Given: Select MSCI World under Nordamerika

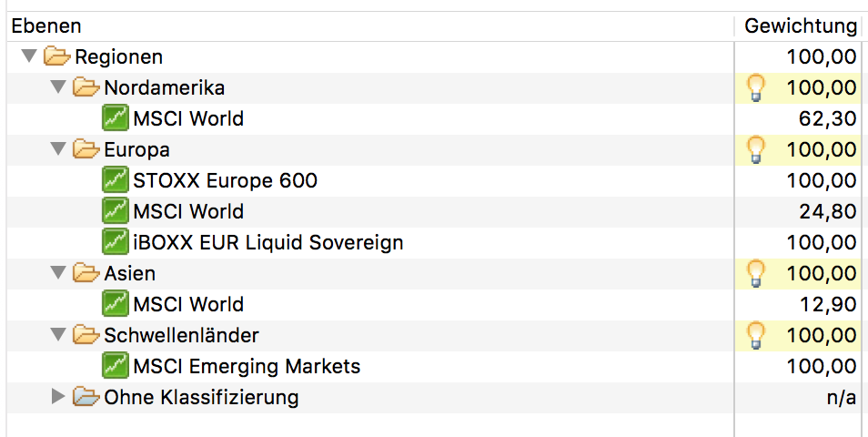Looking at the screenshot, I should pyautogui.click(x=187, y=118).
